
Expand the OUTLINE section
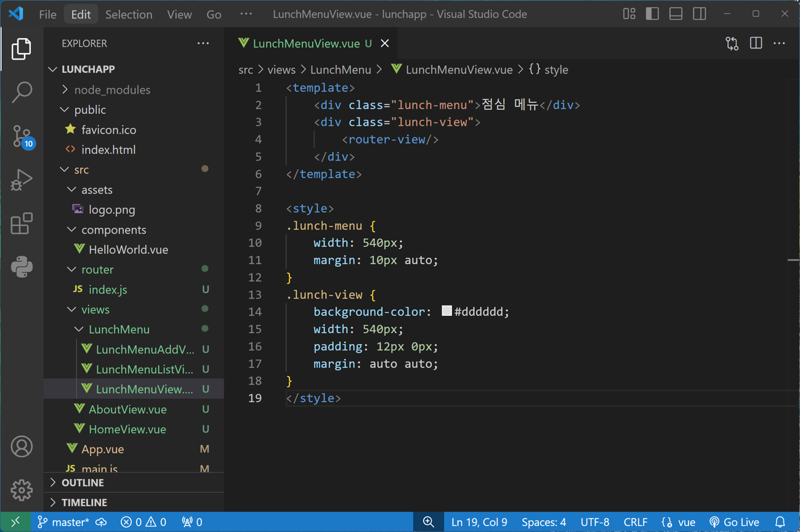tap(134, 483)
